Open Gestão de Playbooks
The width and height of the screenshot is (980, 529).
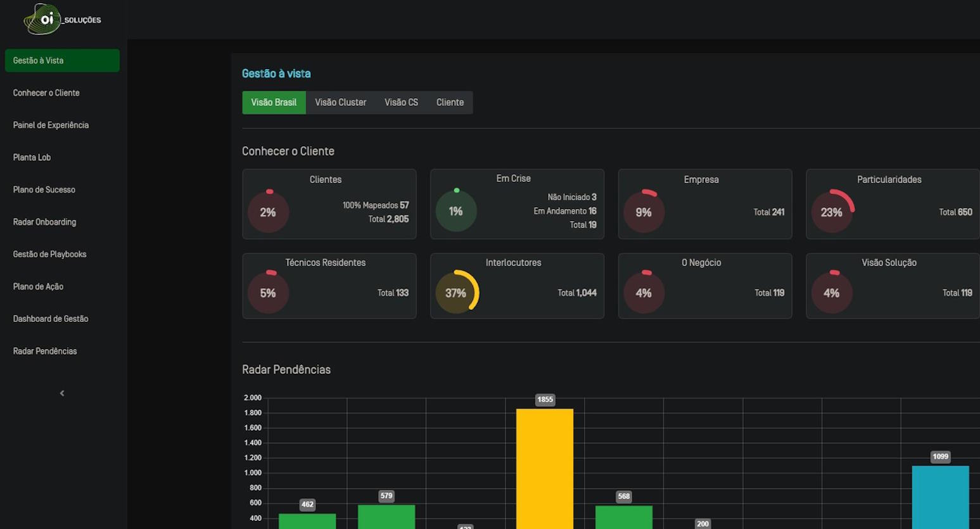(49, 255)
